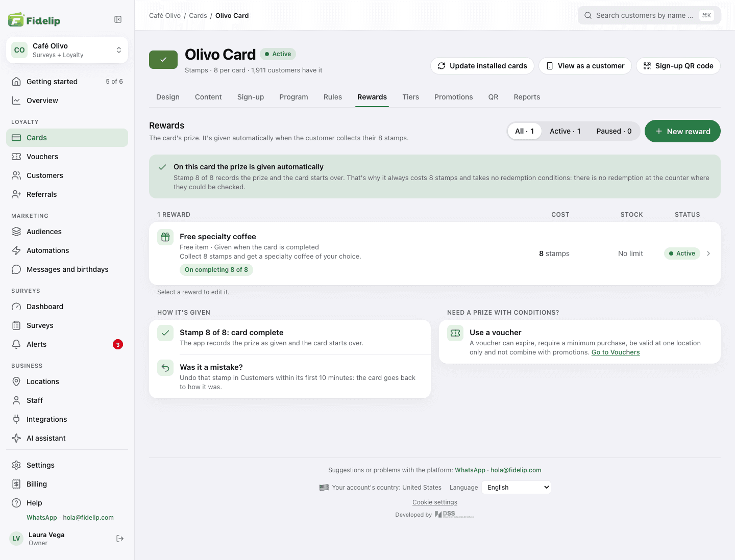Click the Vouchers ticket icon in sidebar

click(16, 157)
